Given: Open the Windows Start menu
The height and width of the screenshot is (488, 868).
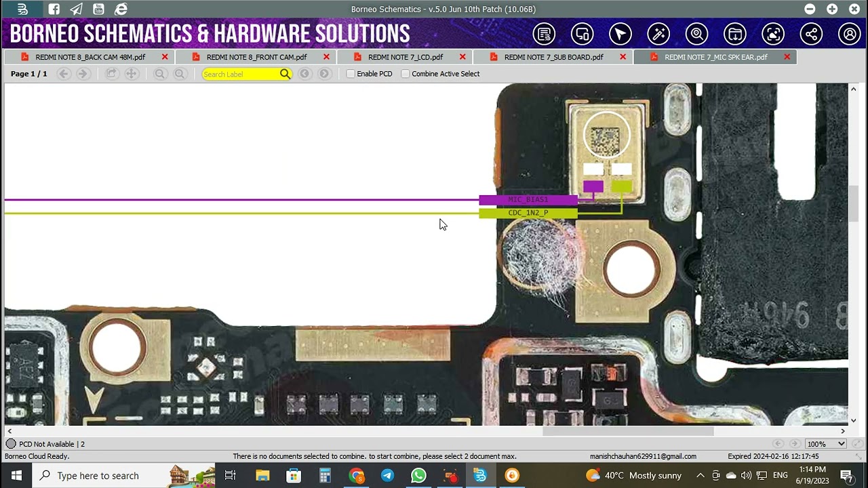Looking at the screenshot, I should pyautogui.click(x=16, y=476).
